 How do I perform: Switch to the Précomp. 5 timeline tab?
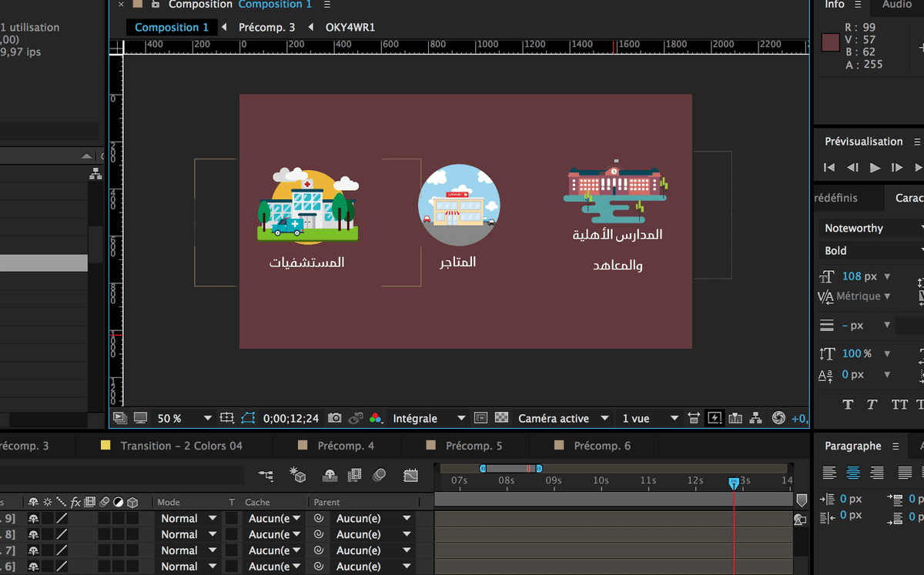coord(473,446)
